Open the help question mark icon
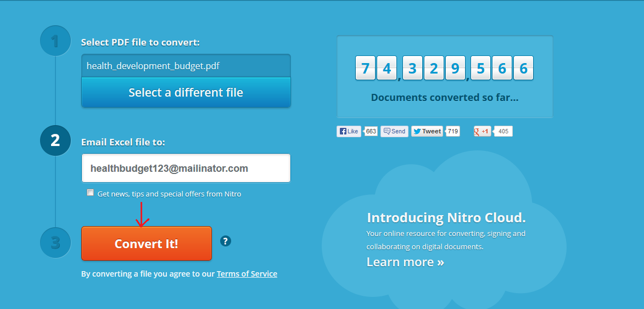The image size is (644, 309). (x=226, y=241)
